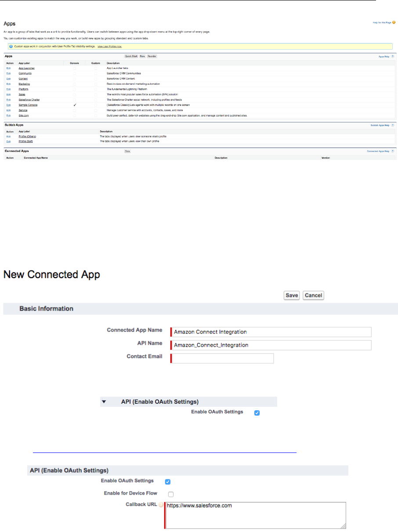Toggle Console checkbox for Marketing row

(x=75, y=83)
